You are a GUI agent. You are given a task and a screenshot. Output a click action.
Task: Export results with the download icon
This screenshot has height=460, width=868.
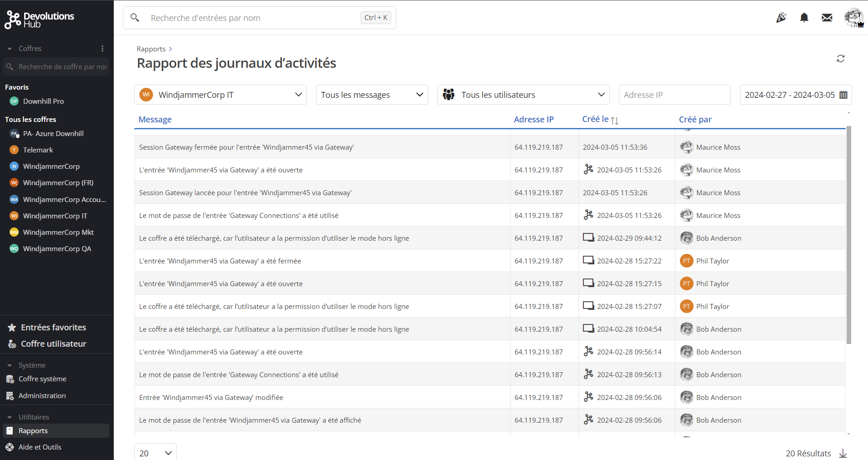[x=843, y=453]
